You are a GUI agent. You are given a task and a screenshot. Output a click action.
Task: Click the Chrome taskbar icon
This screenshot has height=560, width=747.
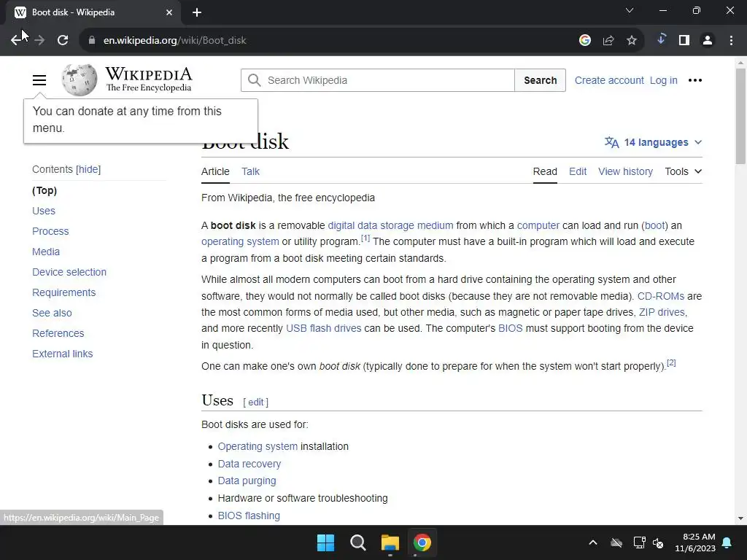pos(422,542)
